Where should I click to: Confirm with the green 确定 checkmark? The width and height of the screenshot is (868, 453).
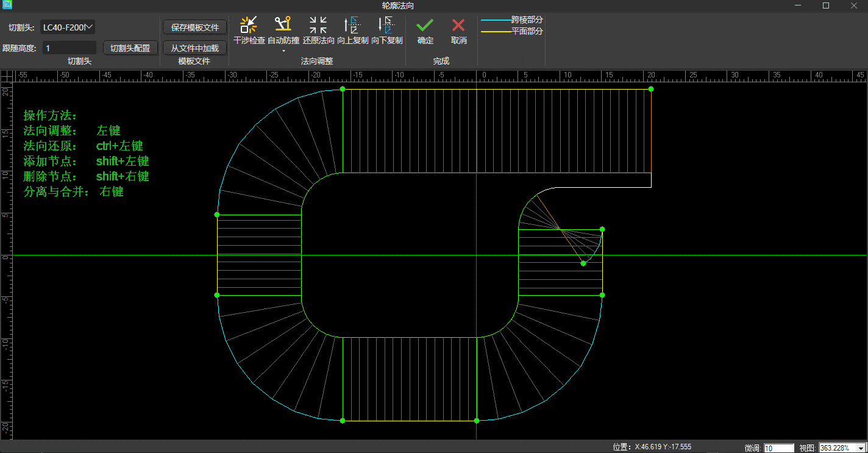point(425,30)
